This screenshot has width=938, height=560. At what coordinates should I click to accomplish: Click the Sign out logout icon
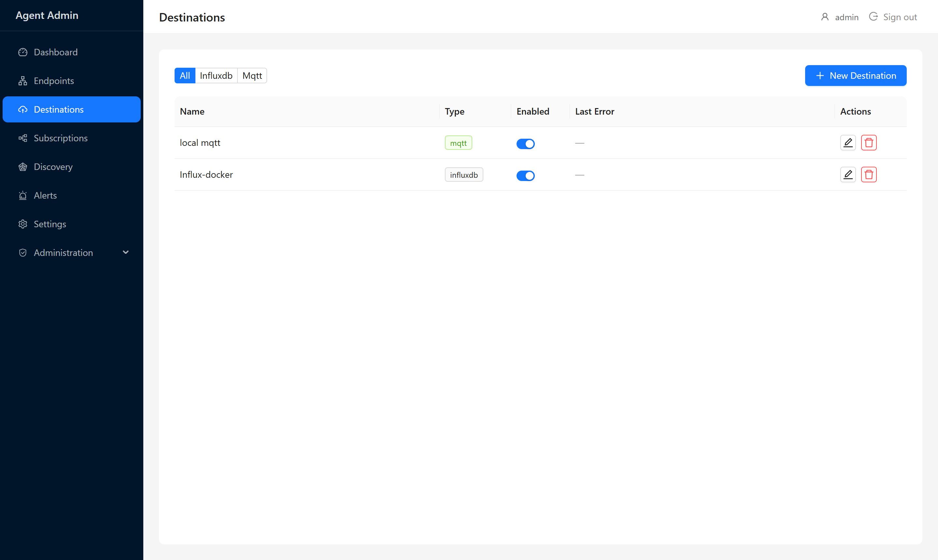coord(873,17)
